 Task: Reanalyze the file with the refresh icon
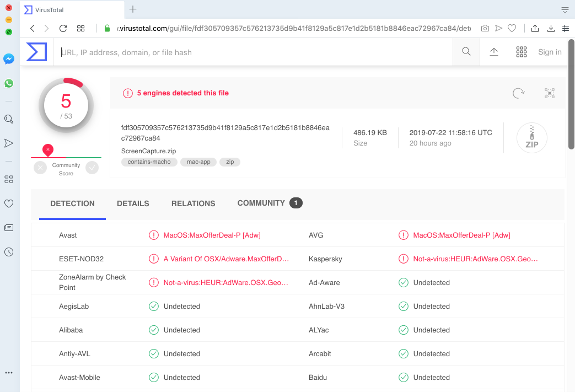coord(518,93)
